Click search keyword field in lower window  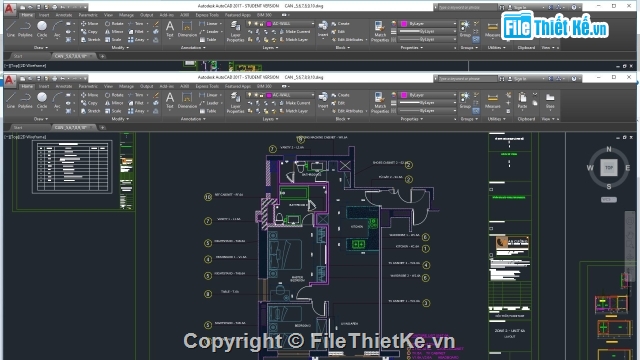point(468,78)
